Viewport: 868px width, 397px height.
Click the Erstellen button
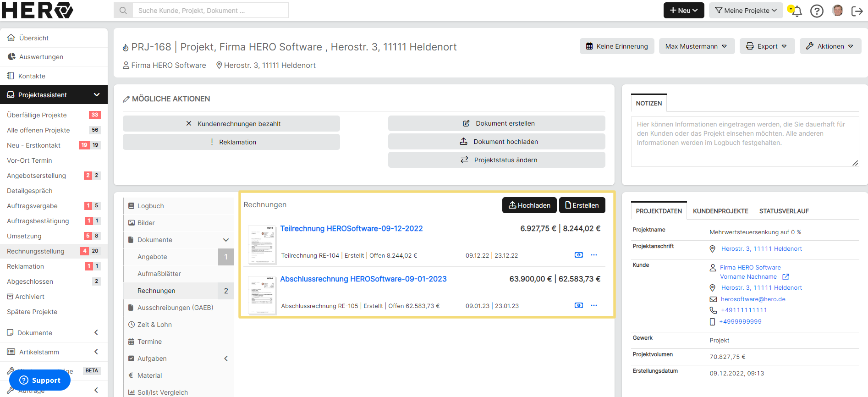click(582, 205)
